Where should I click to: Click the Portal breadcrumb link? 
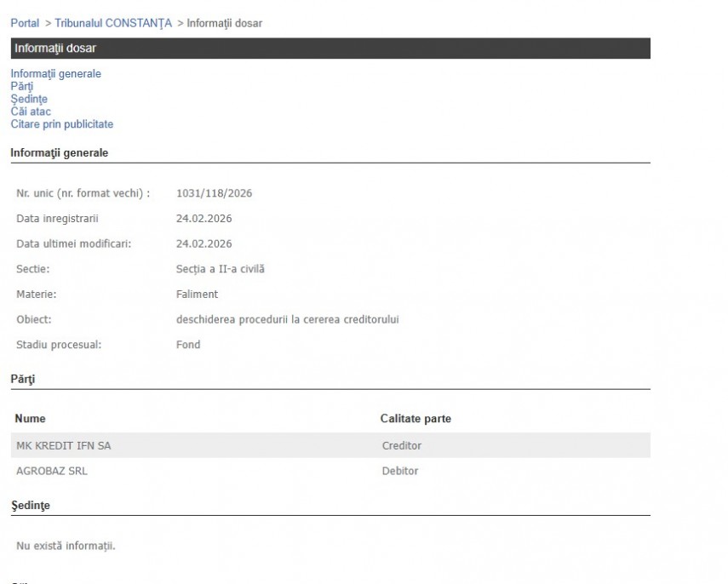tap(25, 23)
